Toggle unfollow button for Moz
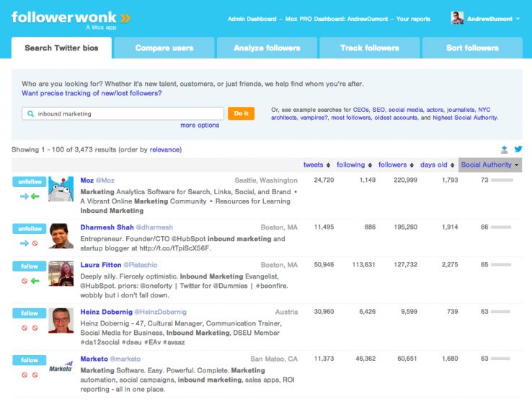The image size is (532, 402). 30,181
